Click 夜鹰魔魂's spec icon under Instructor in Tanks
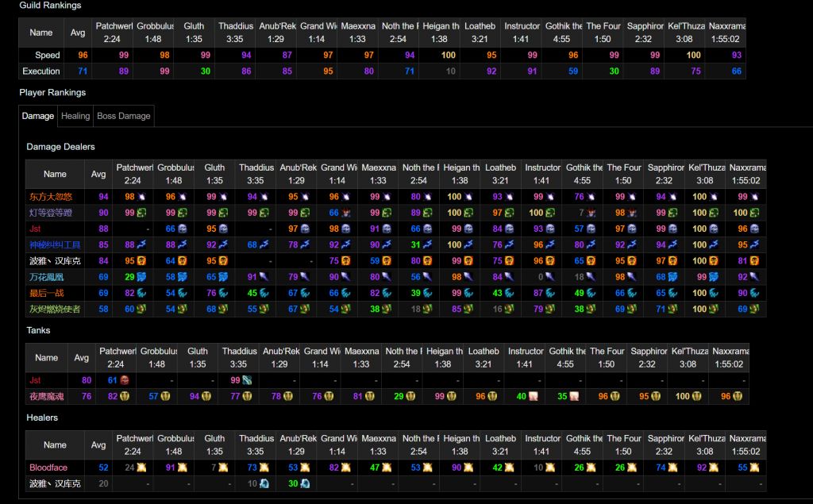The image size is (813, 504). pyautogui.click(x=533, y=396)
